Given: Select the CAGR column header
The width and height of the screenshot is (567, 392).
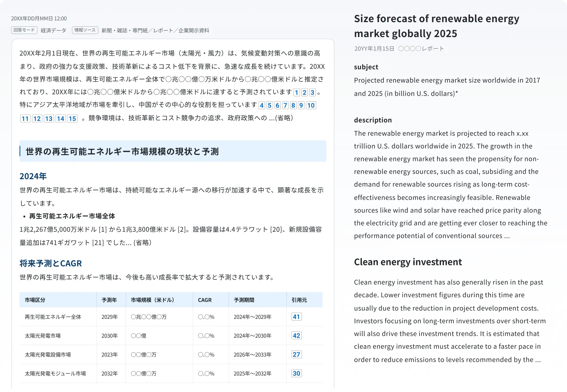Looking at the screenshot, I should (205, 300).
